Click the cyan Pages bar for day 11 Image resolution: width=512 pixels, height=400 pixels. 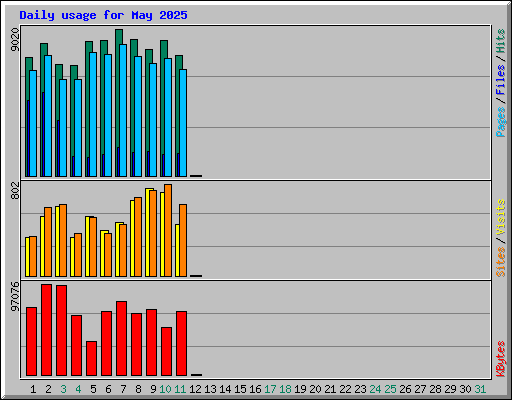[183, 123]
